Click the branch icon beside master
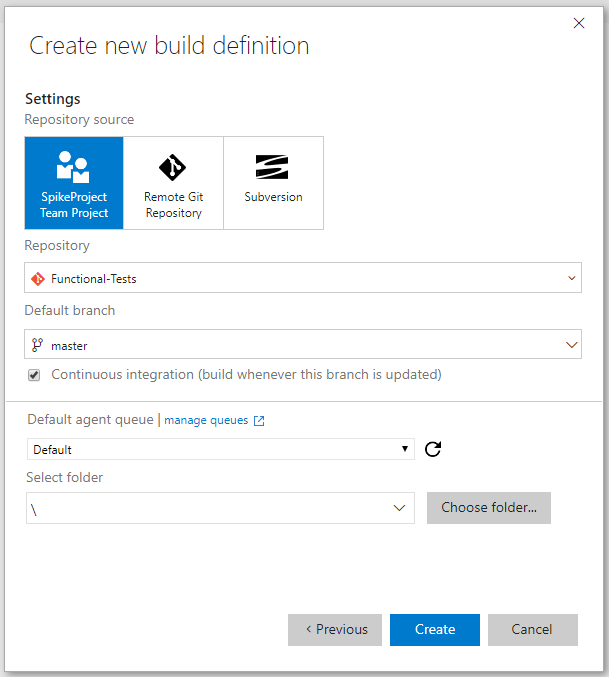 click(38, 345)
